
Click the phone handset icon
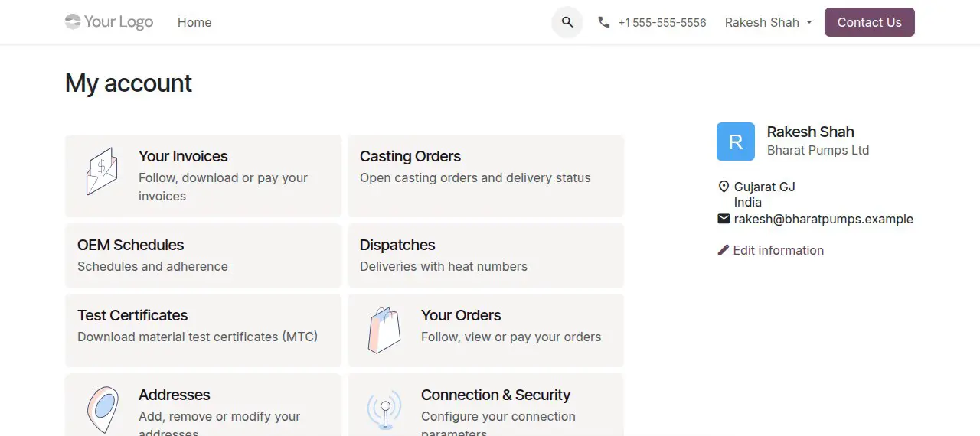pyautogui.click(x=604, y=22)
